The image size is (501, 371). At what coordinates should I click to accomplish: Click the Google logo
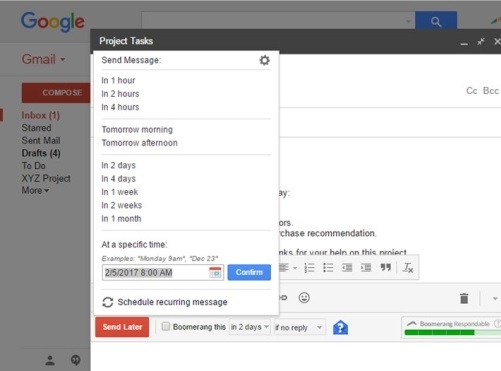point(53,22)
